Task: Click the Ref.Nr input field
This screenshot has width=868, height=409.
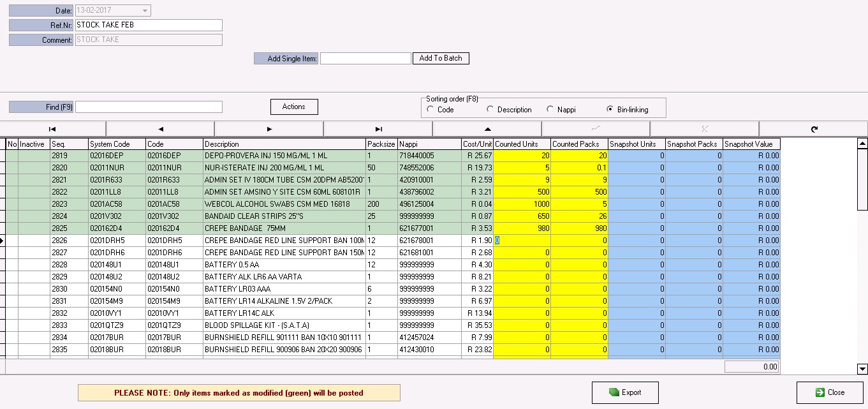Action: [149, 25]
